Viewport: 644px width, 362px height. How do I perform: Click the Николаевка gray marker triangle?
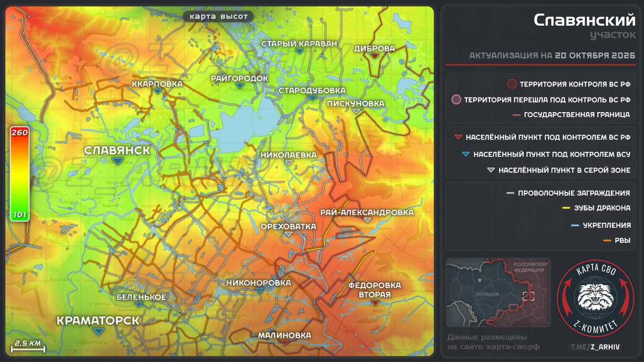(x=289, y=162)
